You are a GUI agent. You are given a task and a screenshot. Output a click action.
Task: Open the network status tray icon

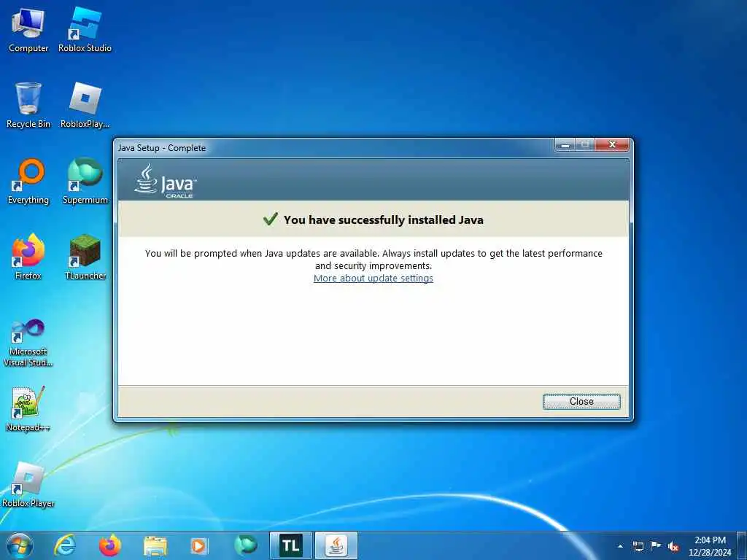click(x=638, y=546)
